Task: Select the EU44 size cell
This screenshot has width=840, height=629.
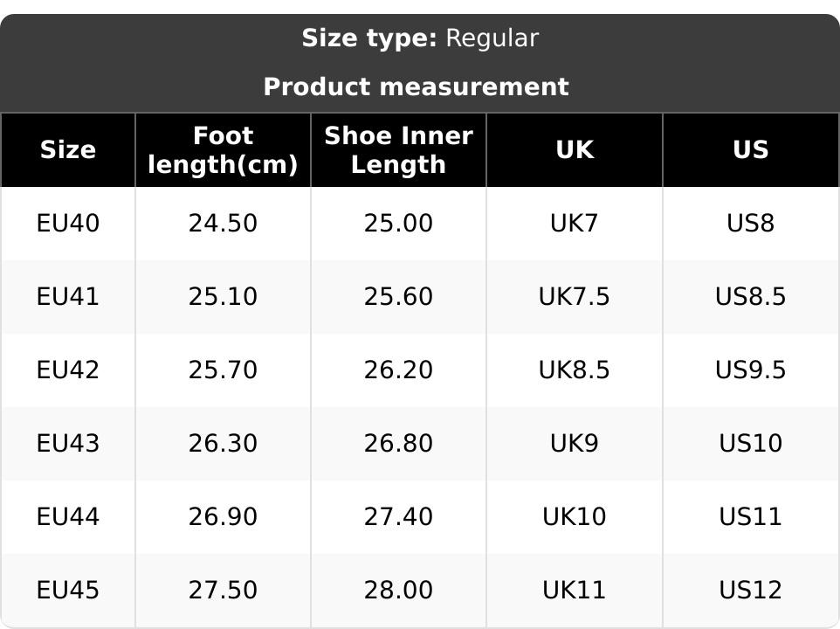Action: click(68, 517)
